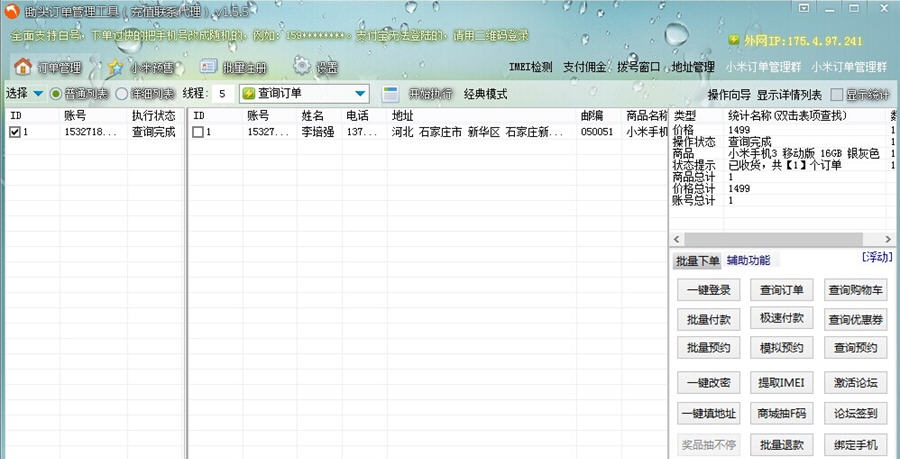Click 一键填地址 button
This screenshot has width=900, height=459.
coord(709,414)
